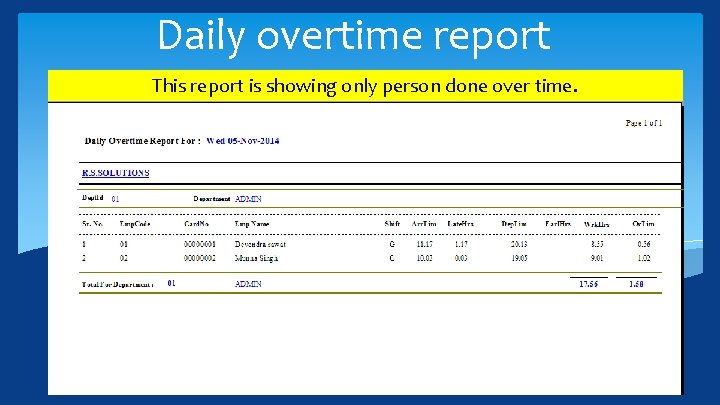Image resolution: width=720 pixels, height=405 pixels.
Task: Click arrival time '10.03'
Action: [x=424, y=258]
